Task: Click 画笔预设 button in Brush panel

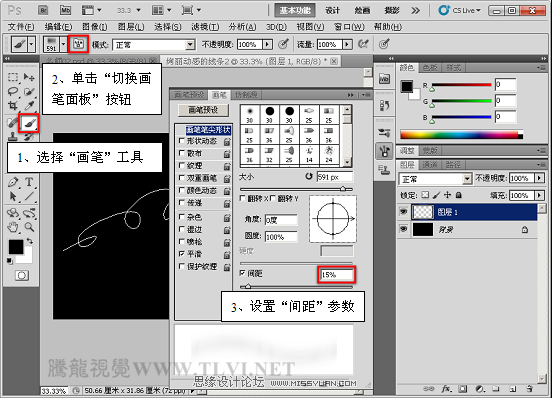Action: 203,110
